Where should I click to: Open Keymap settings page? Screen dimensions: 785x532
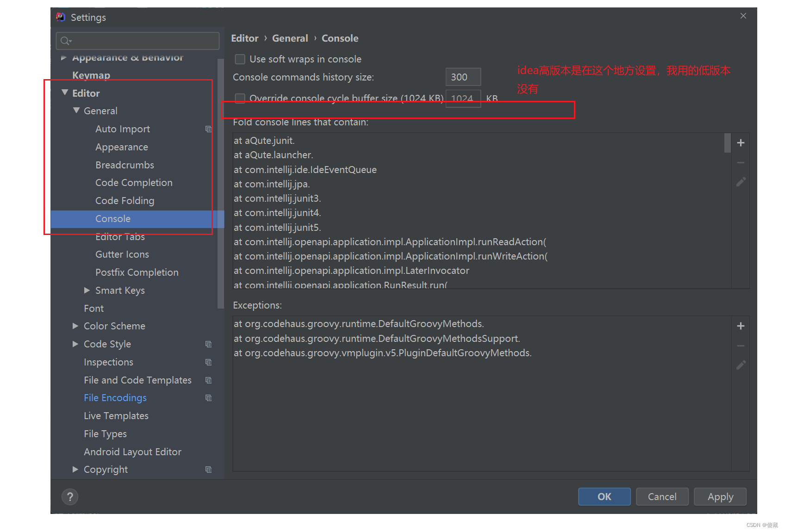tap(91, 75)
